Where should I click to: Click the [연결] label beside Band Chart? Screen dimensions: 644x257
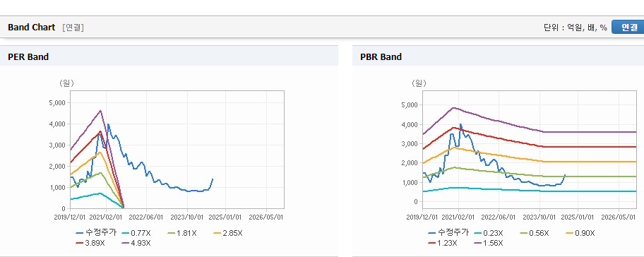pyautogui.click(x=73, y=28)
